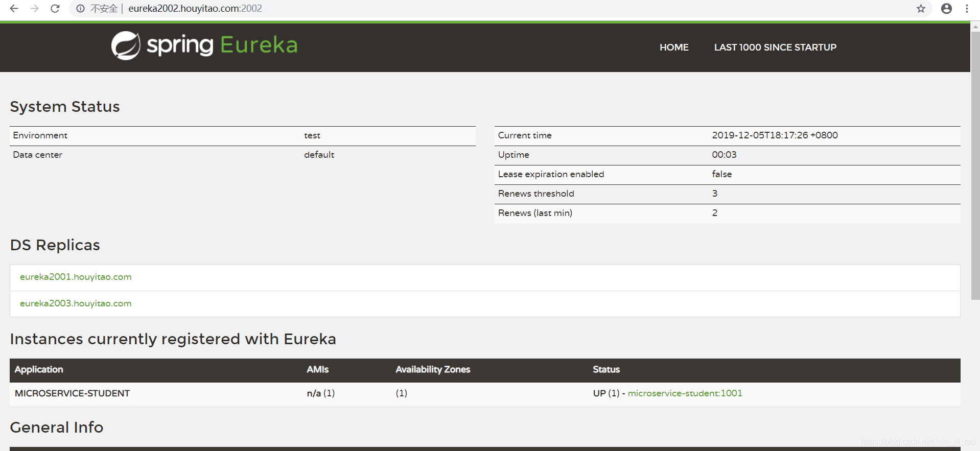
Task: View site info via the not-secure icon
Action: click(80, 9)
